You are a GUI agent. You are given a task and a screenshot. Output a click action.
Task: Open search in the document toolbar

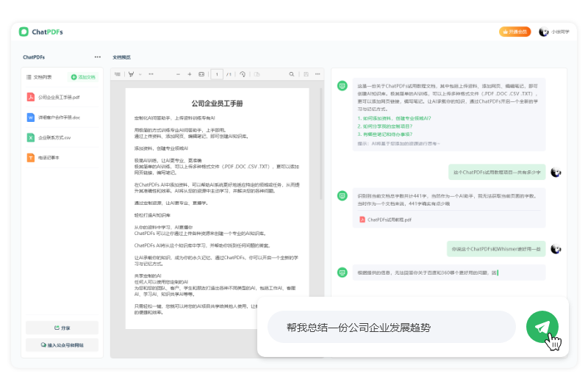[291, 74]
